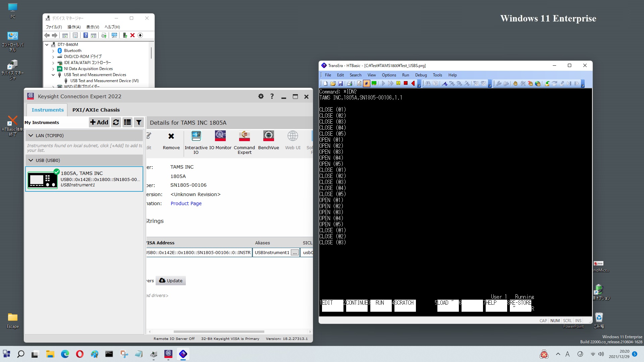
Task: Open Windows Start button on taskbar
Action: [6, 354]
